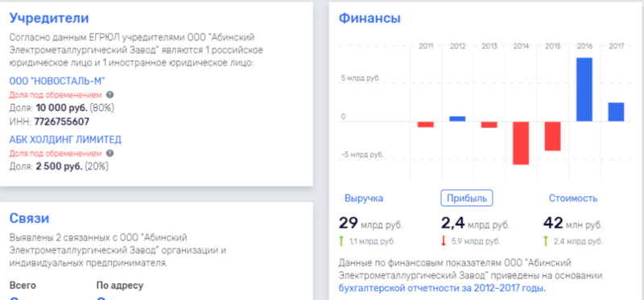Click the 2,4 млрд руб. profit figure
Image resolution: width=644 pixels, height=300 pixels.
click(475, 224)
